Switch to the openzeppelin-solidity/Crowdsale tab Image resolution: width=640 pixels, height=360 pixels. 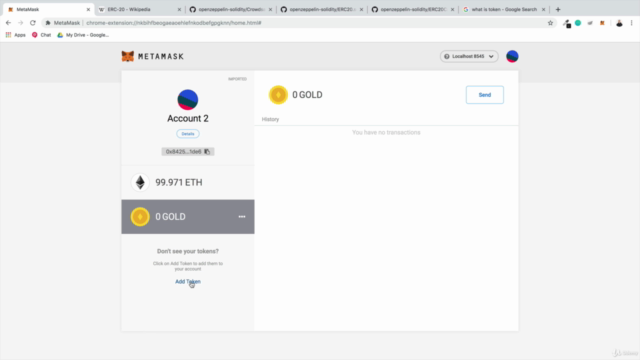pos(230,9)
